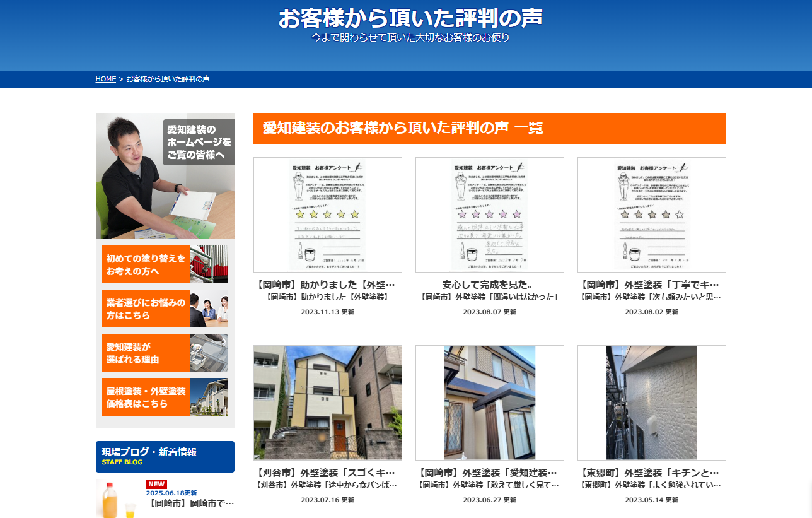The width and height of the screenshot is (812, 518).
Task: Open the 初めての塗り替えをお考えの方へ banner
Action: [x=165, y=264]
